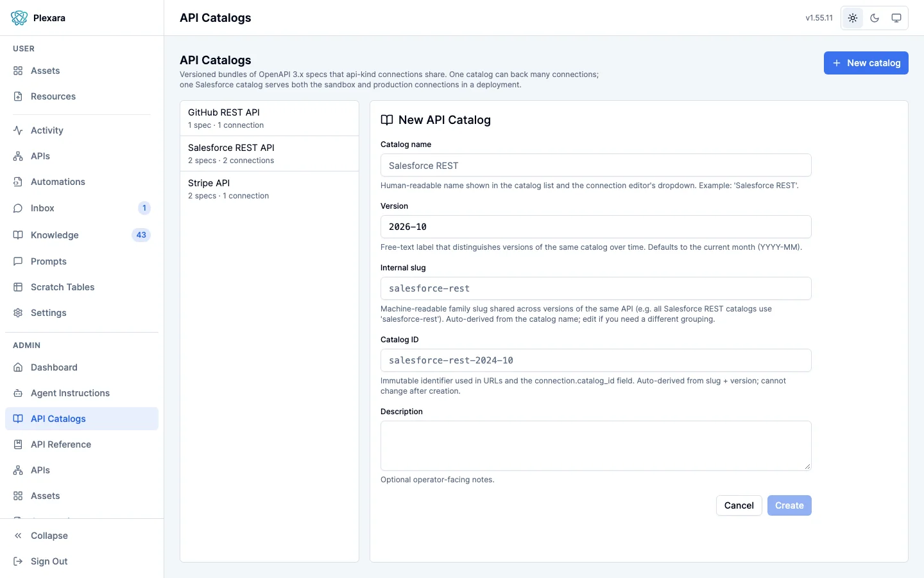Screen dimensions: 924x578
Task: Open Dashboard home icon
Action: click(18, 367)
